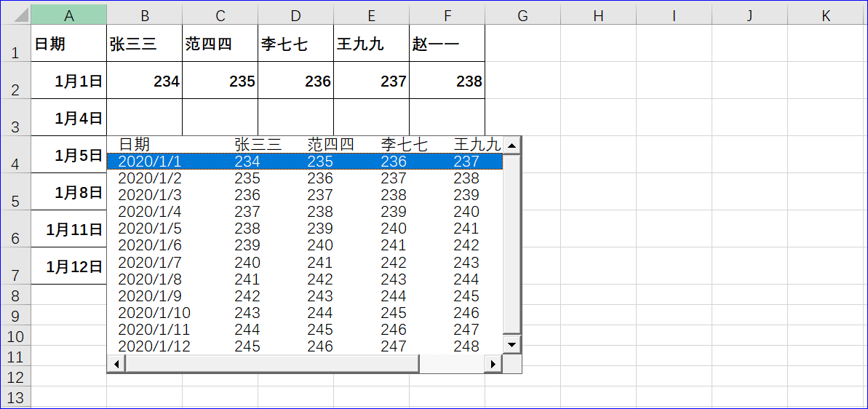Select list row 2020/1/5
Screen dimensions: 868x409
(x=305, y=229)
